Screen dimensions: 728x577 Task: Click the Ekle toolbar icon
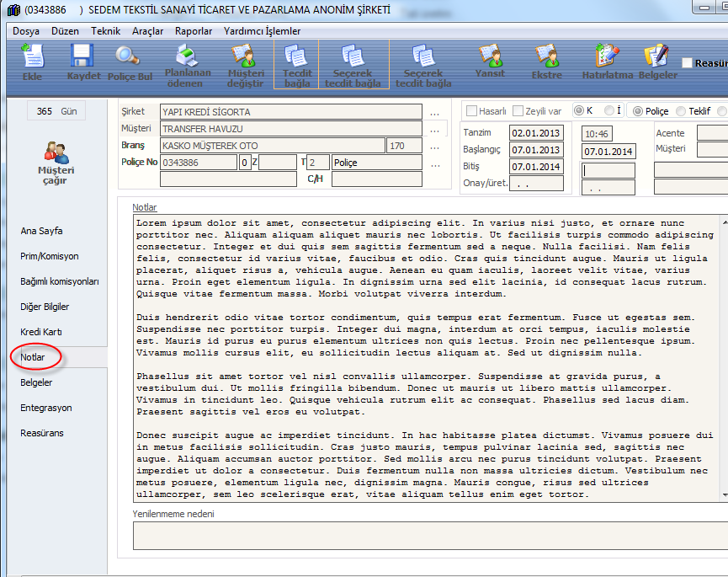point(32,62)
